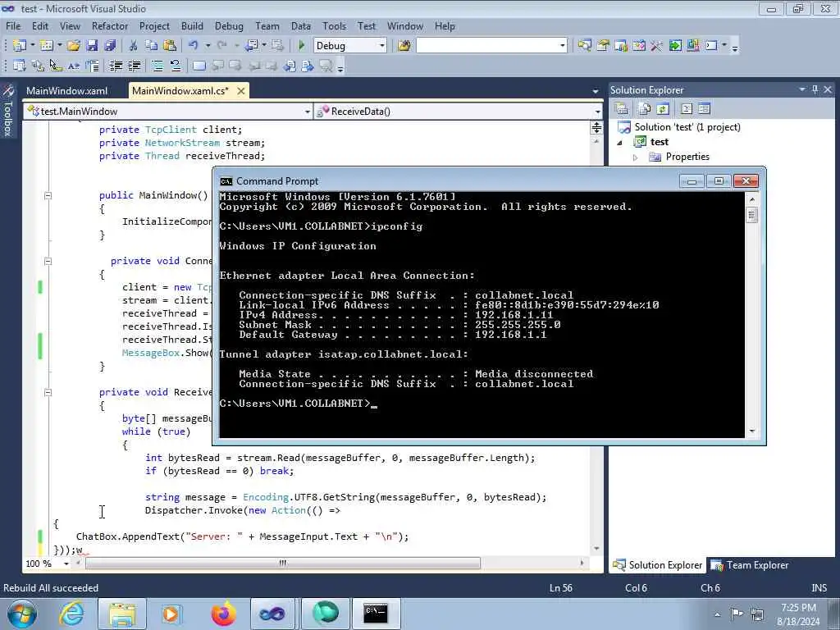Click the Command Prompt taskbar button
Viewport: 840px width, 630px height.
375,614
